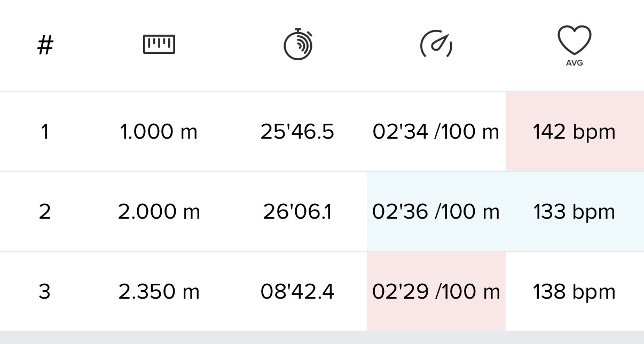Select lap 1 row number
Viewport: 644px width, 344px height.
45,132
